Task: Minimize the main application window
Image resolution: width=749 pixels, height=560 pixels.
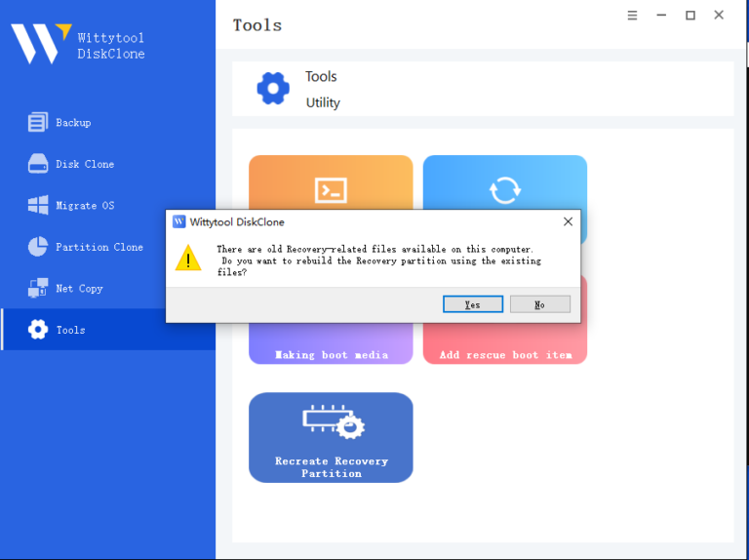Action: pos(661,16)
